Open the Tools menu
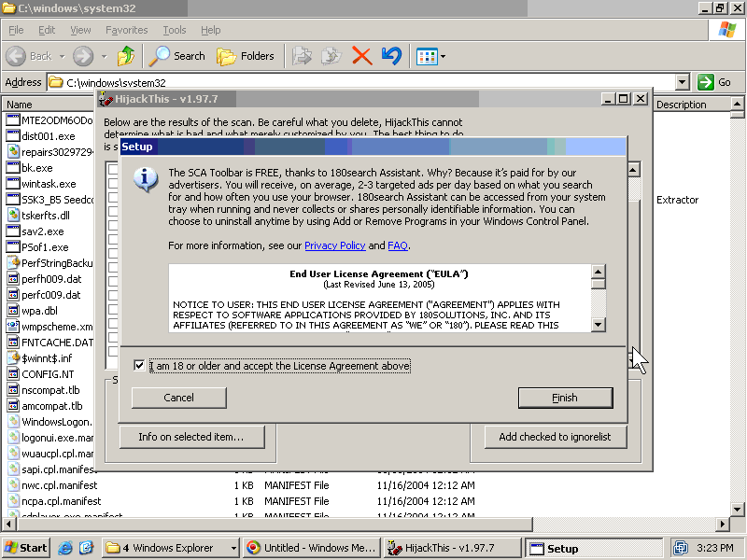The image size is (747, 560). tap(175, 30)
